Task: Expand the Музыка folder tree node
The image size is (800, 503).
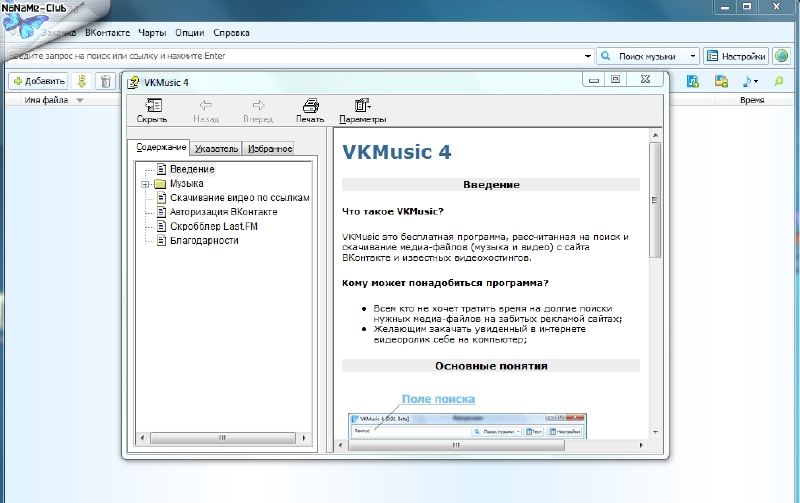Action: click(x=146, y=184)
